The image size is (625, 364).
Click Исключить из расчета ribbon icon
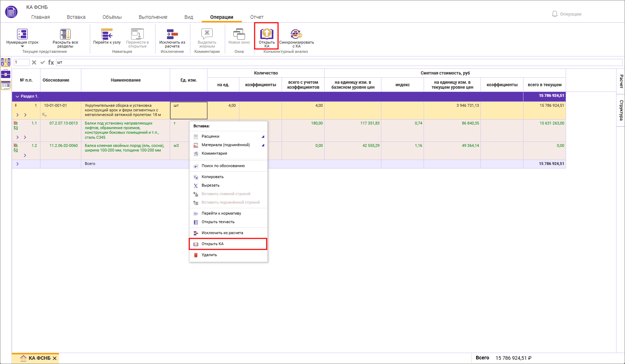coord(172,34)
